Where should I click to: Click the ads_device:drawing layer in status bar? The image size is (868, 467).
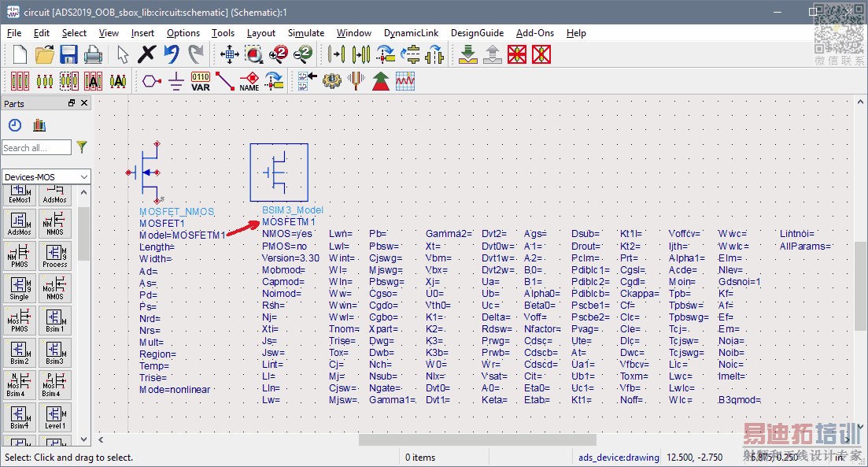point(619,458)
